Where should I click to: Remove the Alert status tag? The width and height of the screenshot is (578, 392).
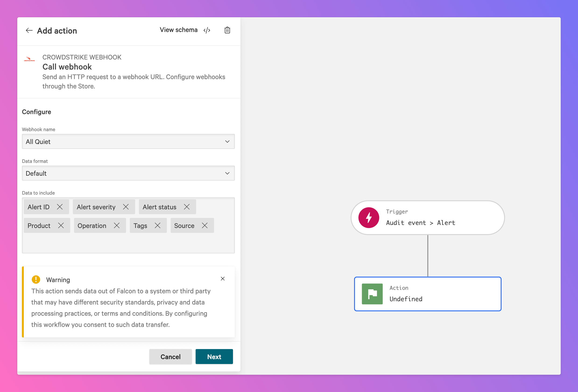click(187, 207)
